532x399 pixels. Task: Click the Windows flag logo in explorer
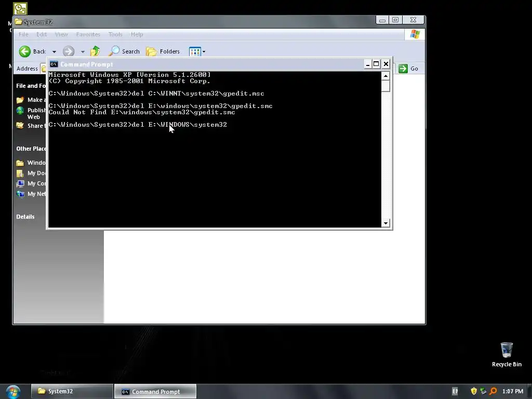pos(415,34)
